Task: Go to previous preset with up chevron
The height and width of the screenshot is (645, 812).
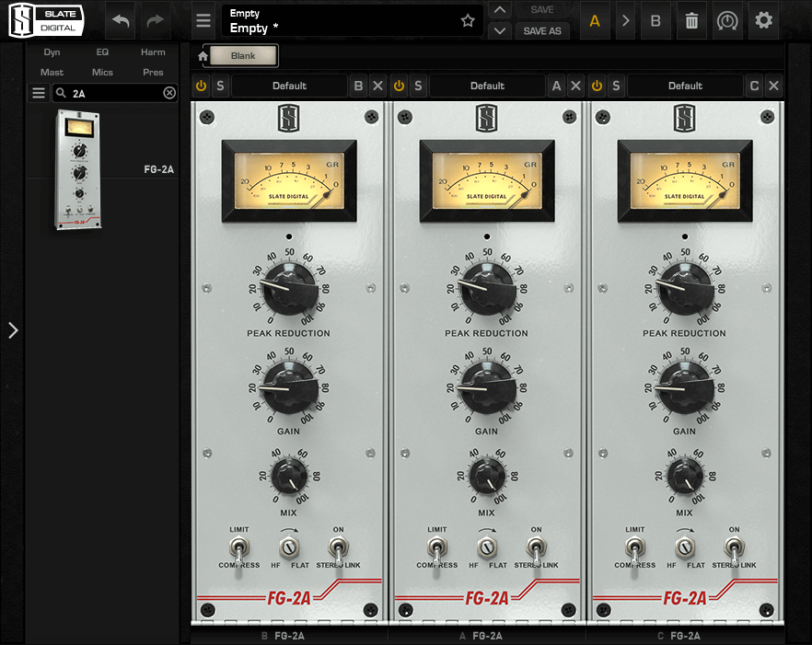Action: click(499, 10)
